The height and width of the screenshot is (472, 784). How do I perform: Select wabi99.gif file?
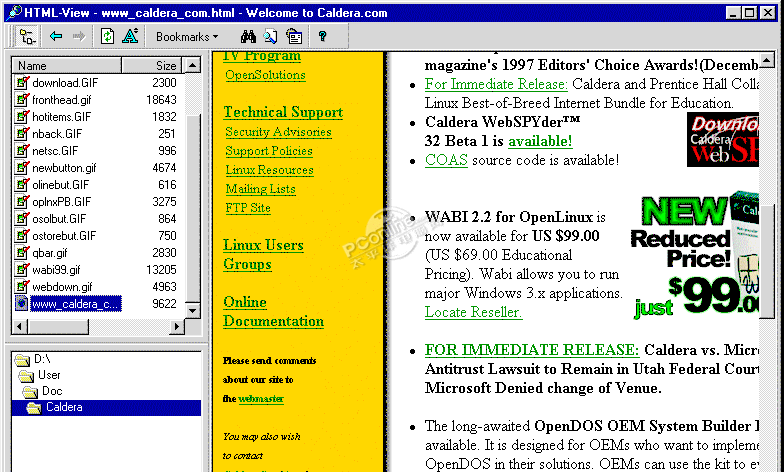[x=56, y=270]
